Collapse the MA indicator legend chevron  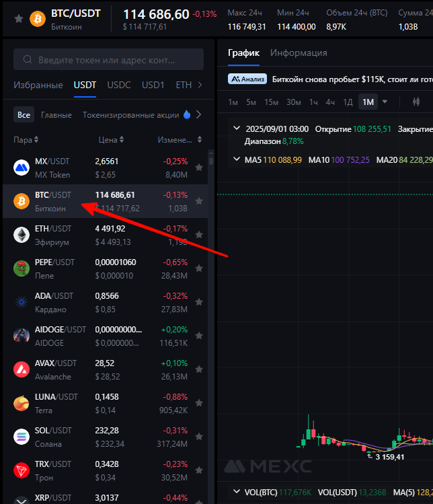click(x=237, y=159)
